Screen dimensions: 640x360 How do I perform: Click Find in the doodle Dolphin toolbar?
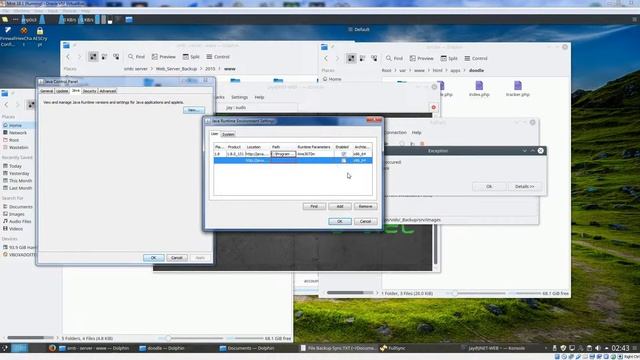(394, 58)
